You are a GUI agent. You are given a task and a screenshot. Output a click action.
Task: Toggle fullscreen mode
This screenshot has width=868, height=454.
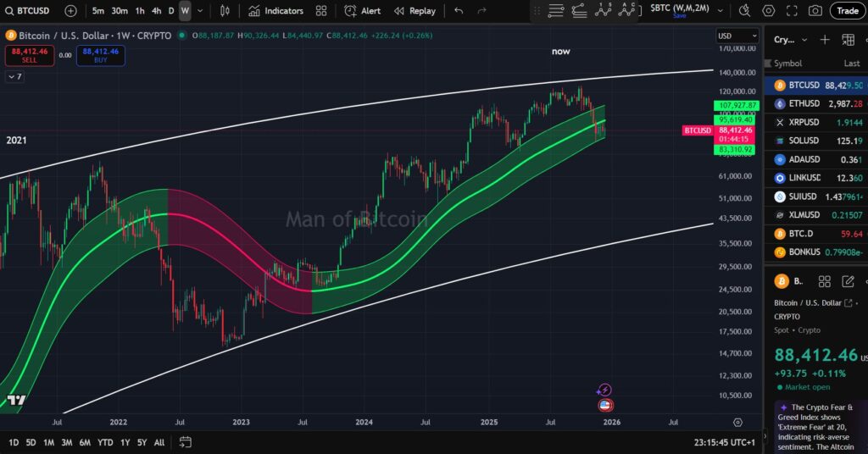(x=792, y=10)
